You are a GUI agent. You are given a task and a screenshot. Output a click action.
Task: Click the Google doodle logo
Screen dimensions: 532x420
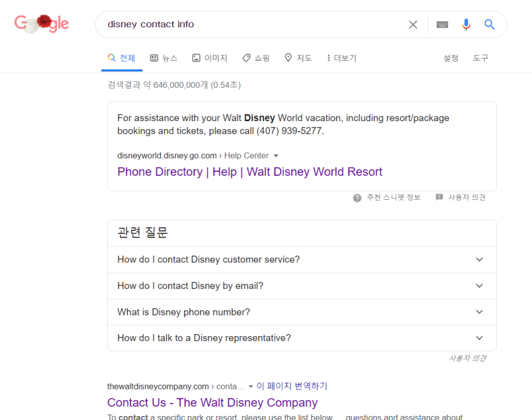(41, 24)
